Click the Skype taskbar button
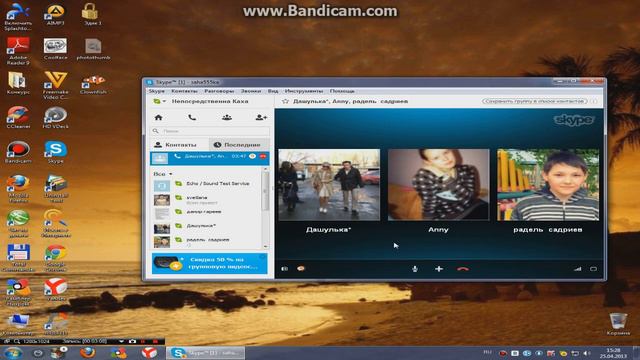 205,353
